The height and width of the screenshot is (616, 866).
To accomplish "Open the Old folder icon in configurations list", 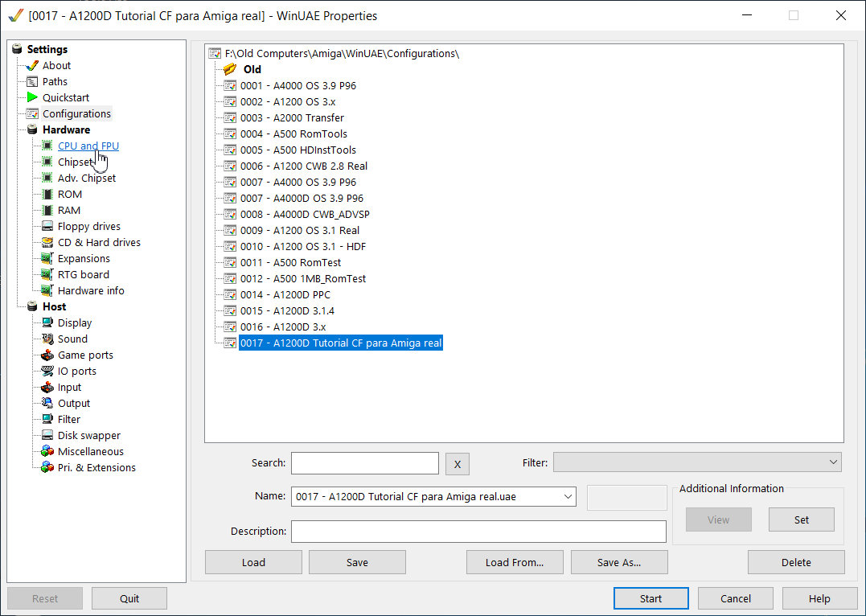I will [230, 69].
